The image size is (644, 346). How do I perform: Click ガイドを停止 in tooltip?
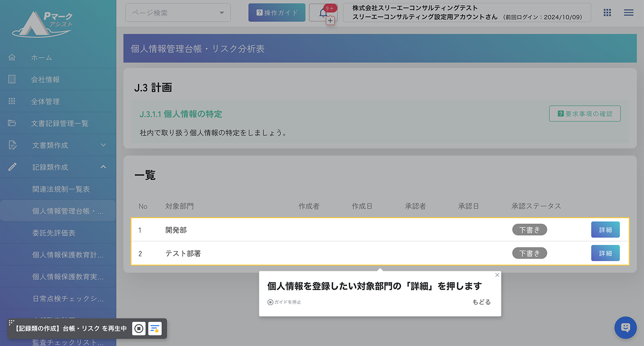[x=284, y=302]
